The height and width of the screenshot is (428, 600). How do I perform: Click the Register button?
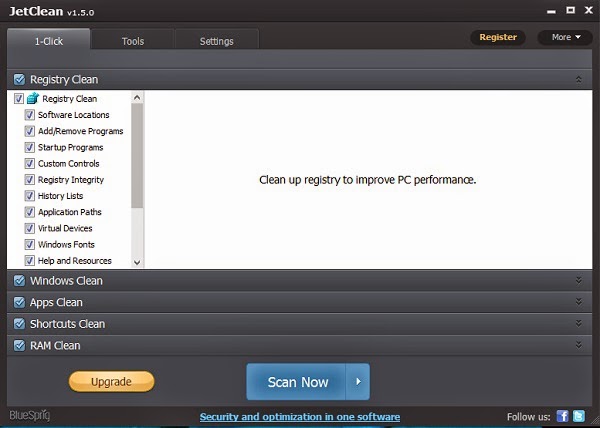tap(498, 37)
